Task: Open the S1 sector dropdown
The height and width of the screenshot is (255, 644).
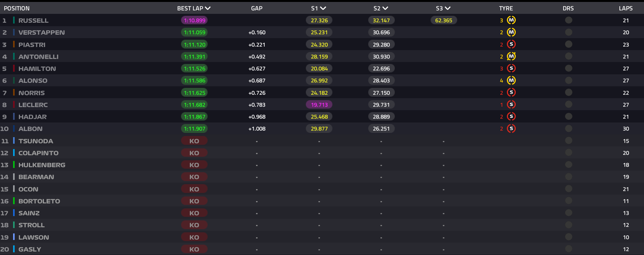Action: [x=323, y=8]
